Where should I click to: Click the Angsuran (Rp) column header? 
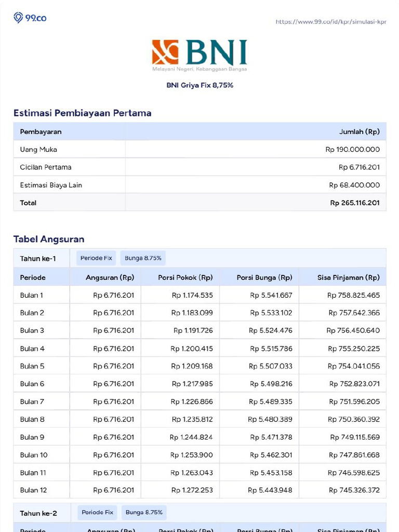pyautogui.click(x=110, y=277)
